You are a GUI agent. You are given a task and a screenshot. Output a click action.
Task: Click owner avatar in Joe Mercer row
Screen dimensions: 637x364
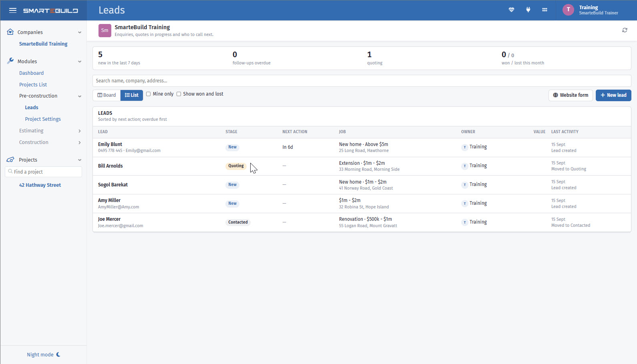[464, 222]
